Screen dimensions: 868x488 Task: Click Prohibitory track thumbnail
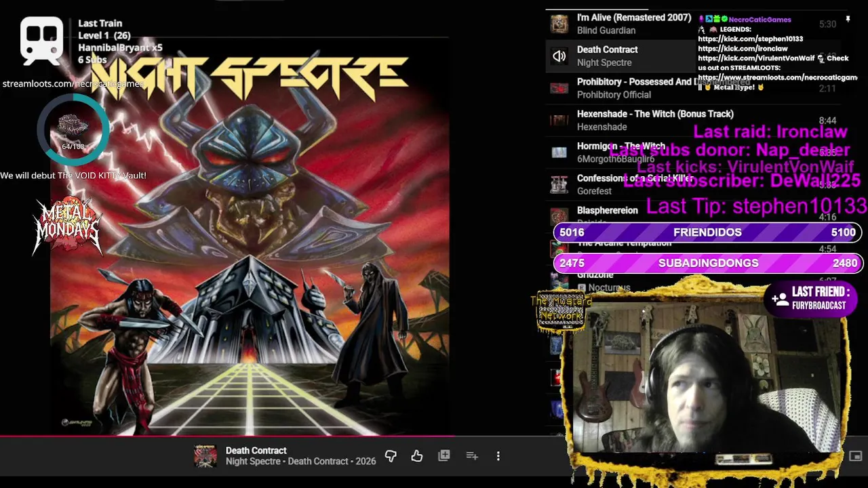559,88
